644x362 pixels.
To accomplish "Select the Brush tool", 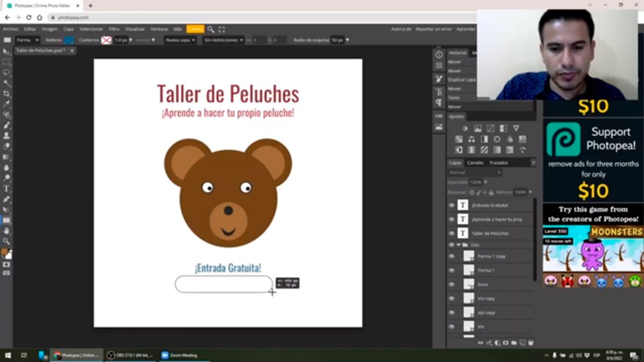I will click(7, 125).
